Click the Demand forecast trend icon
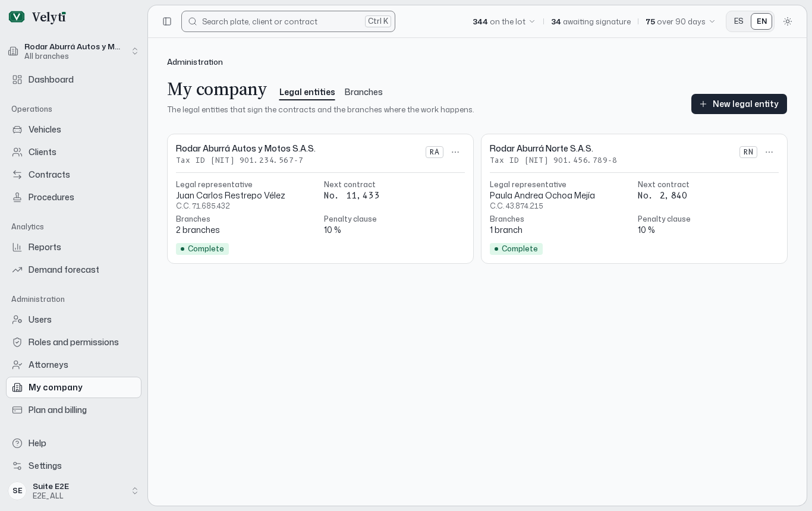 point(17,270)
